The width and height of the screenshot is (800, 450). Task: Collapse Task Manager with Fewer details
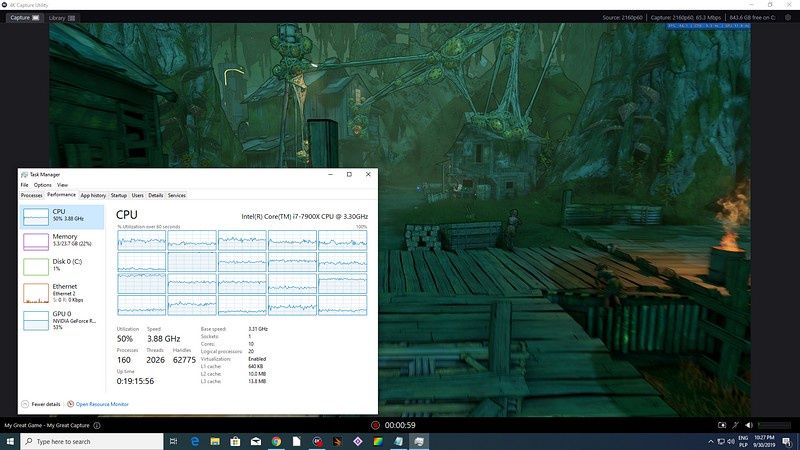41,404
